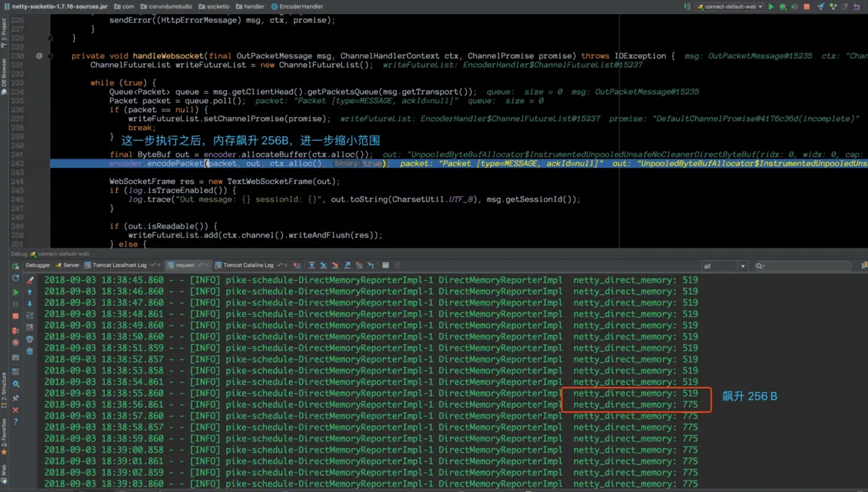Open the Z: Structure side panel

(x=4, y=391)
